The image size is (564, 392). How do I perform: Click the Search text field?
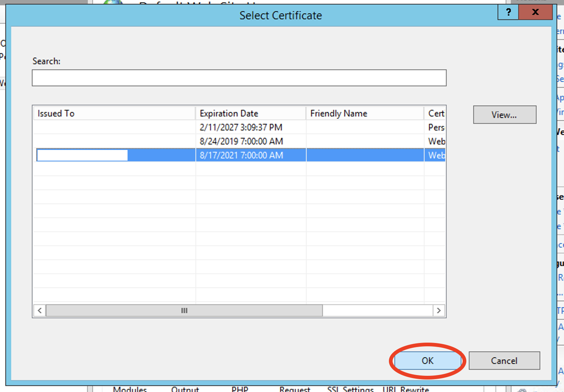tap(239, 78)
